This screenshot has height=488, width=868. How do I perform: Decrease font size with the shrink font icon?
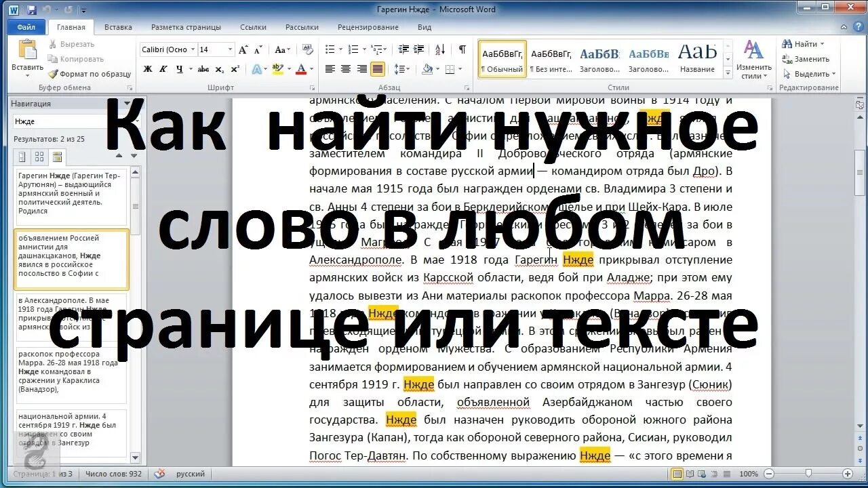point(258,49)
